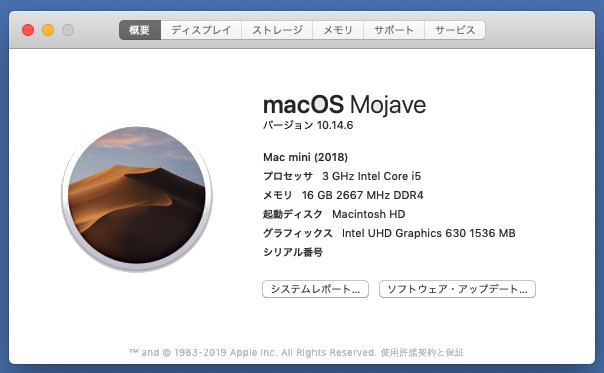
Task: Minimize the window with yellow button
Action: tap(48, 30)
